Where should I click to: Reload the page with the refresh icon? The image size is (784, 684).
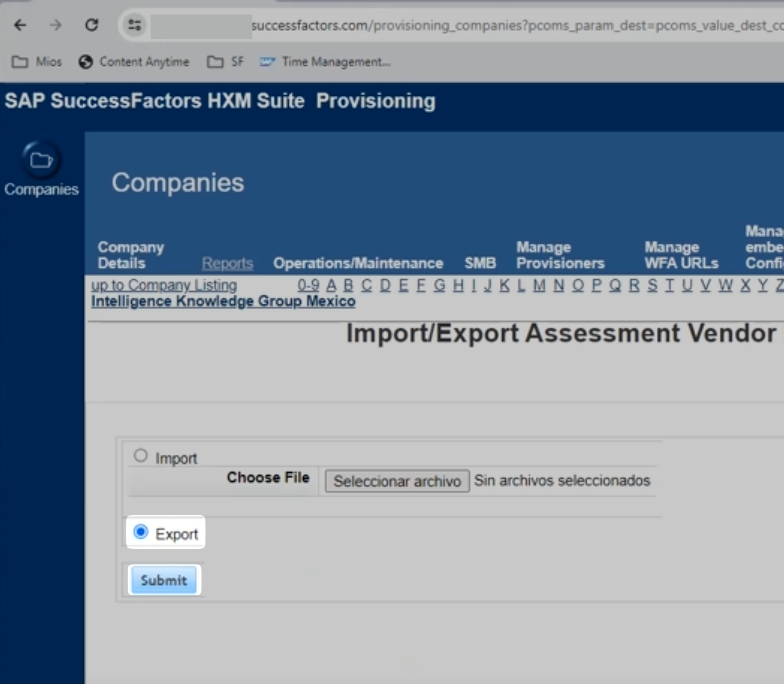pos(92,25)
